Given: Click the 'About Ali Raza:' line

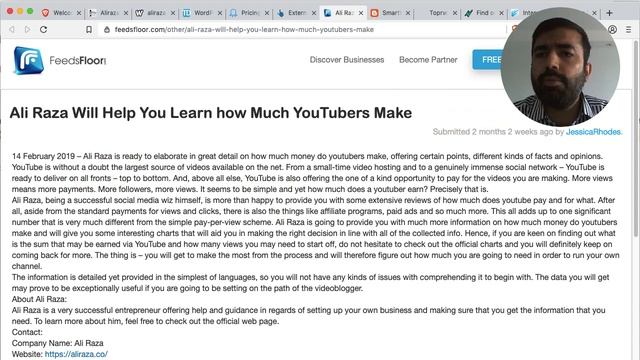Looking at the screenshot, I should [39, 299].
